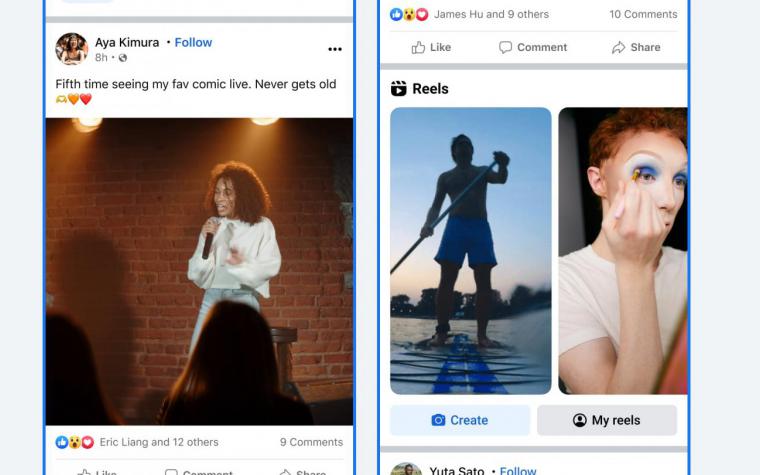Image resolution: width=760 pixels, height=475 pixels.
Task: Click Aya Kimura's profile picture
Action: click(72, 49)
